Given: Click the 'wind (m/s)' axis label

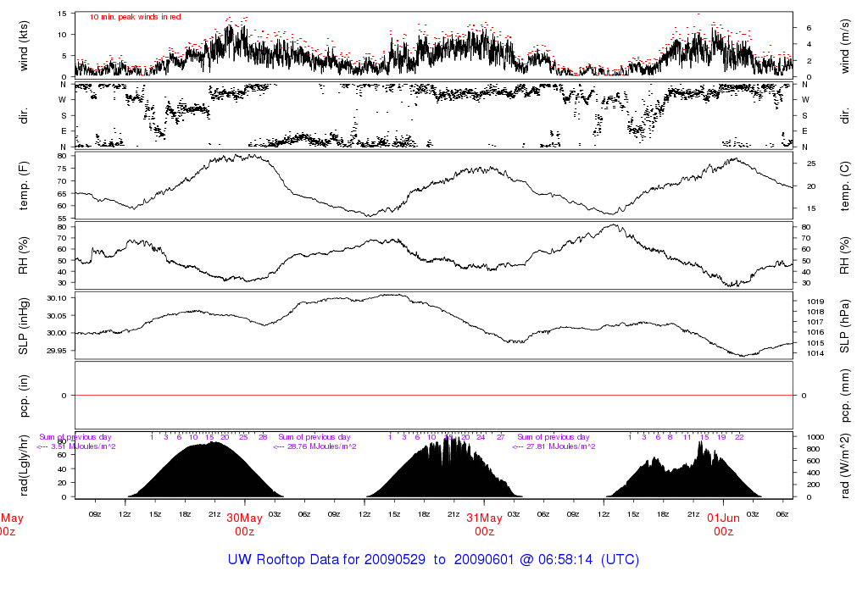Looking at the screenshot, I should point(845,46).
